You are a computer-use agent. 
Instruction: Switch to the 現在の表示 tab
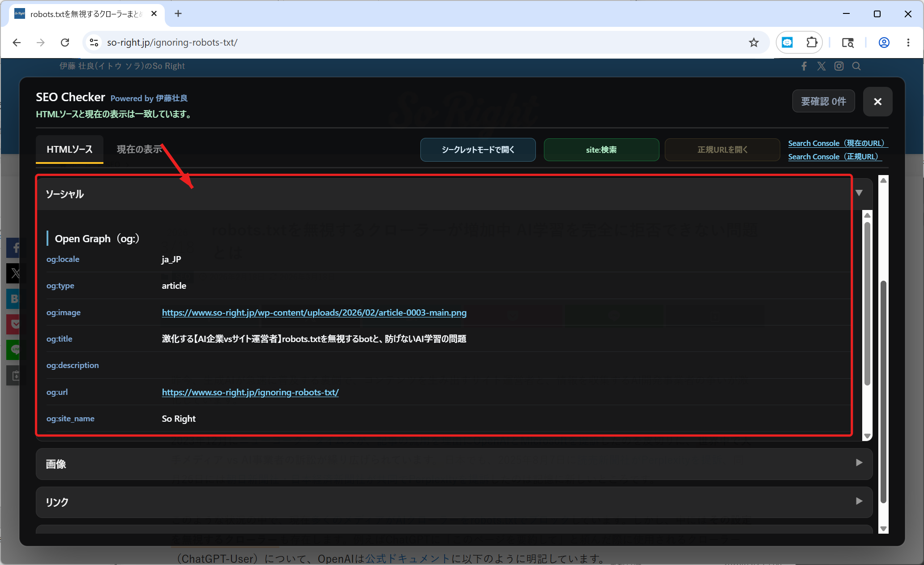coord(139,150)
